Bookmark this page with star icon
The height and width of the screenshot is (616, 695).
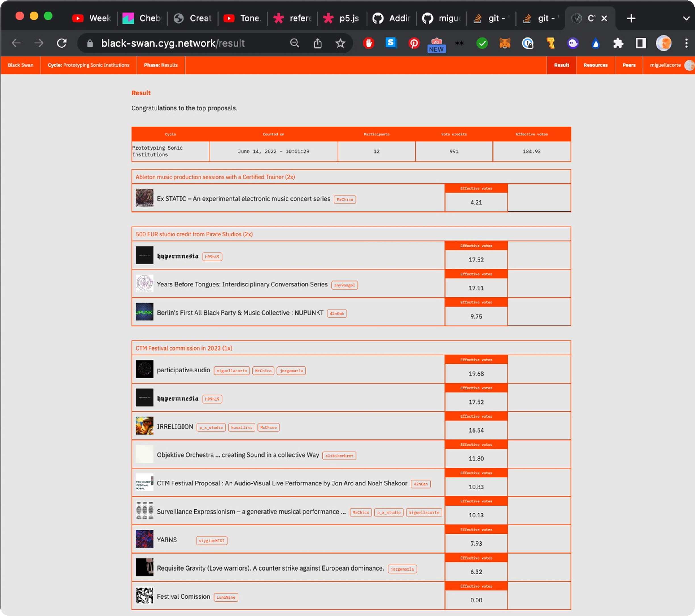point(340,43)
